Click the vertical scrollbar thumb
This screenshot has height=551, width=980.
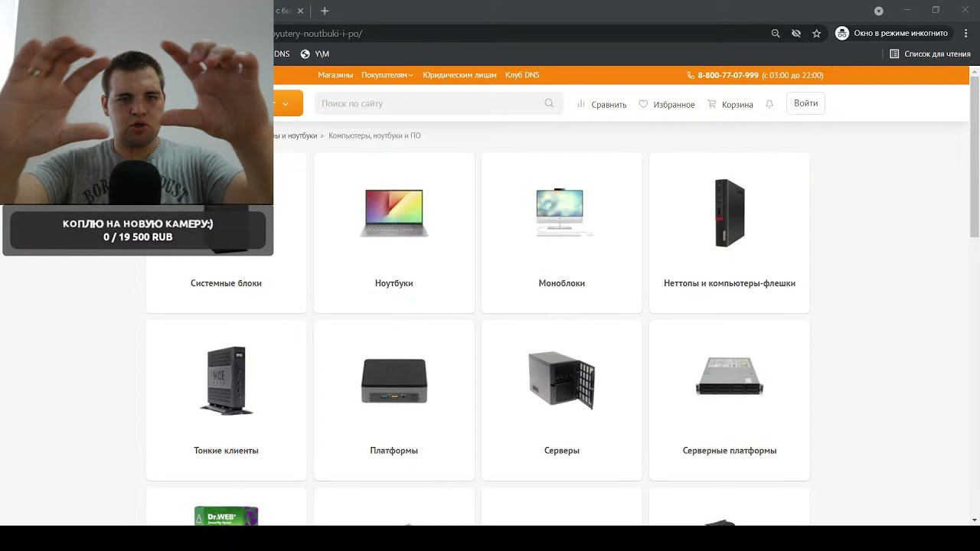click(975, 157)
